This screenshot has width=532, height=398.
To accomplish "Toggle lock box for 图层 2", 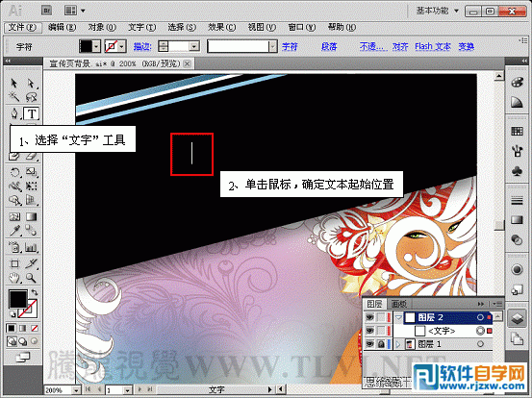I will click(381, 317).
